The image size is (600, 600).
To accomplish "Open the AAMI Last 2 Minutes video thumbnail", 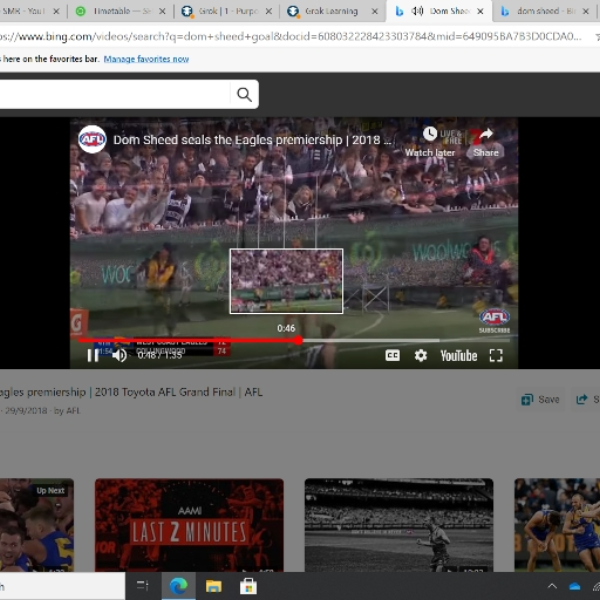I will tap(189, 525).
